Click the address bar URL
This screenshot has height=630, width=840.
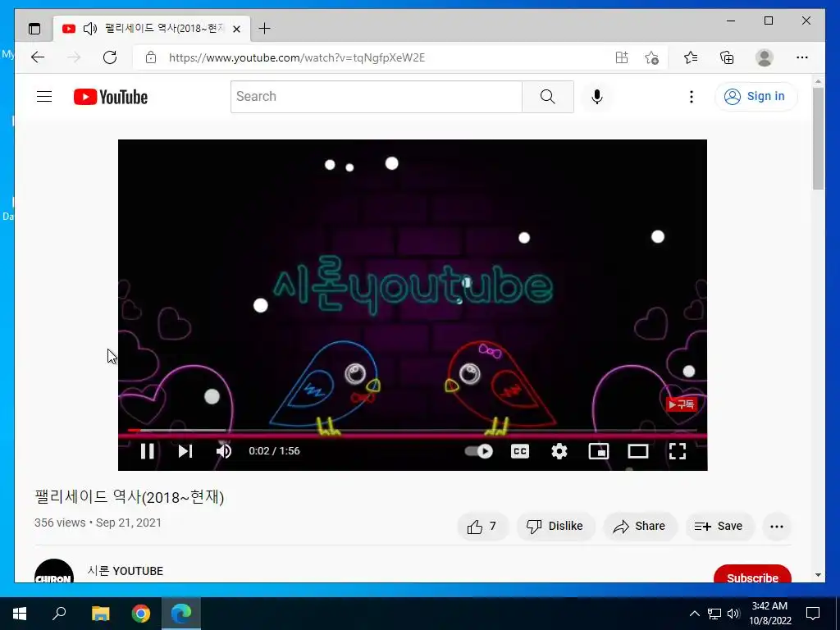click(297, 58)
